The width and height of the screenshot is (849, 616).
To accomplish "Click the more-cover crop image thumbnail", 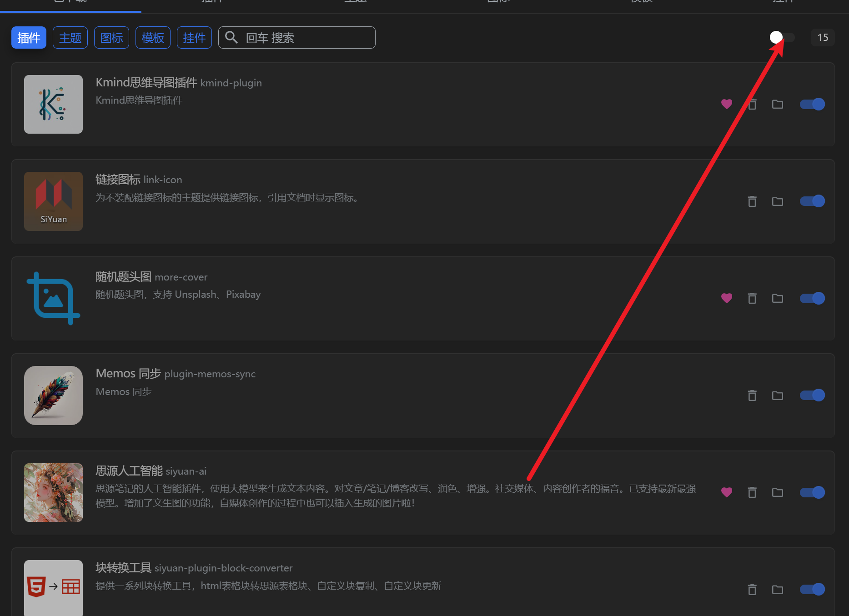I will click(x=53, y=298).
